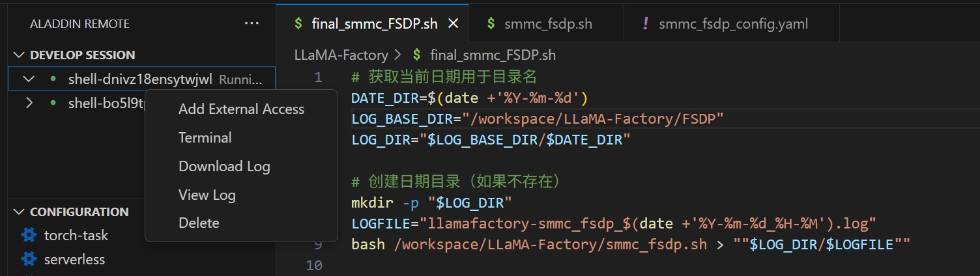Select the final_smmc_FSDP.sh editor tab
Image resolution: width=980 pixels, height=276 pixels.
[374, 24]
